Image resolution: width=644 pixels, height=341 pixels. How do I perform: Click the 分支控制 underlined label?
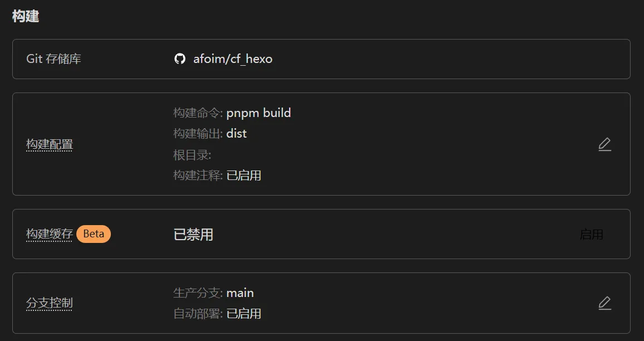[50, 303]
